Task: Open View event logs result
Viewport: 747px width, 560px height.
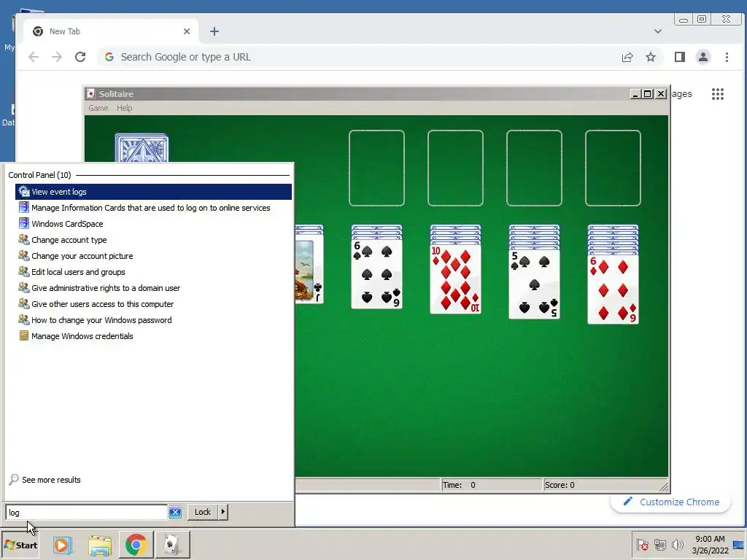Action: [153, 192]
